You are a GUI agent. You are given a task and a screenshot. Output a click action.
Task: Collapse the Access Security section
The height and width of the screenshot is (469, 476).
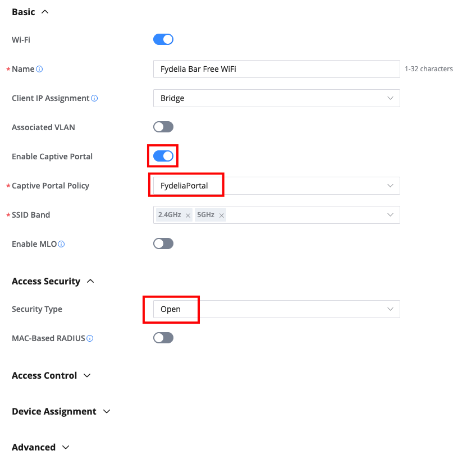pos(90,281)
